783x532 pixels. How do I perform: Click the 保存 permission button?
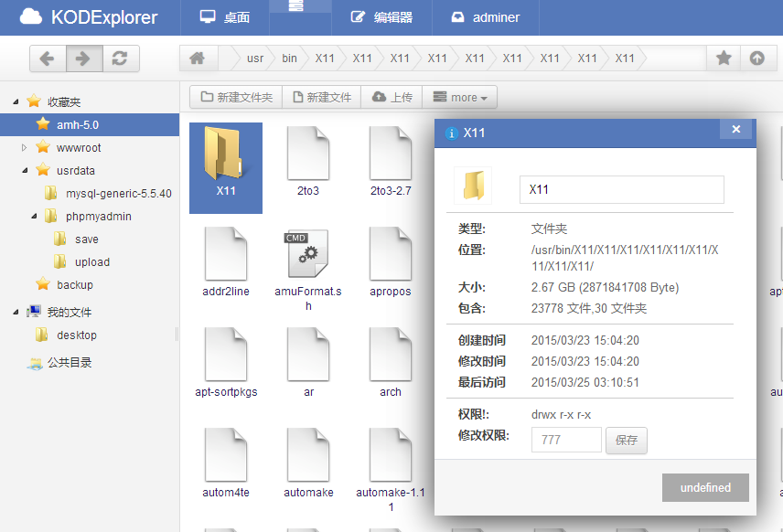(627, 440)
